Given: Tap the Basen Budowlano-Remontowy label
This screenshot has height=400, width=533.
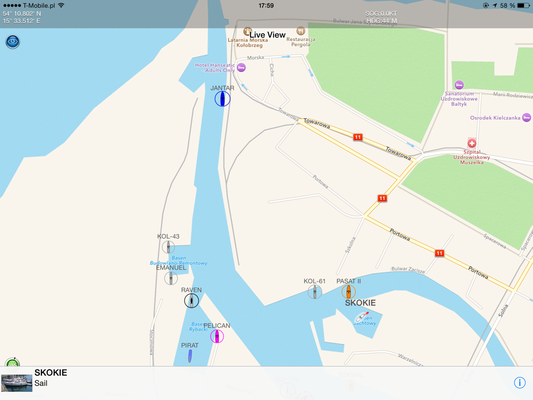Looking at the screenshot, I should 178,260.
